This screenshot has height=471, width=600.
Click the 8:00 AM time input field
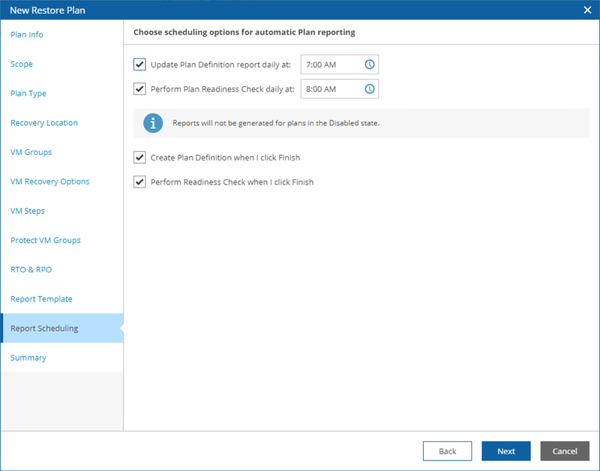point(330,89)
